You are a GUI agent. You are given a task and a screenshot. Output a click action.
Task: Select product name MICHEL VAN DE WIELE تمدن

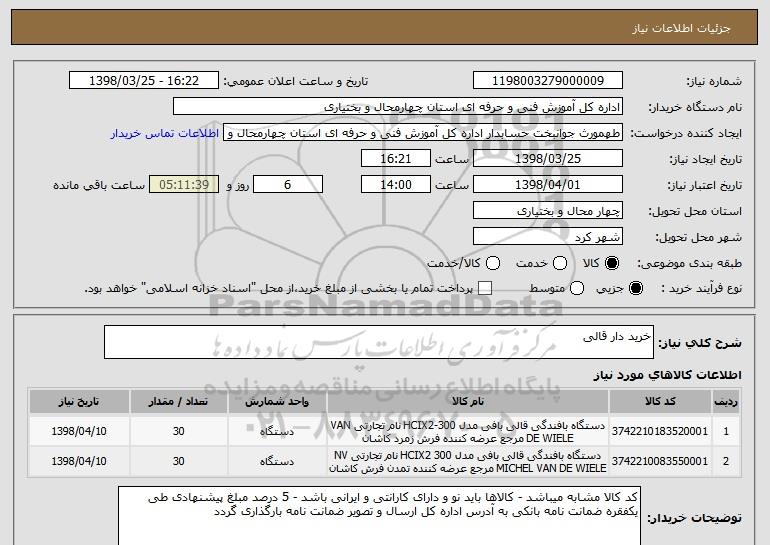click(468, 462)
